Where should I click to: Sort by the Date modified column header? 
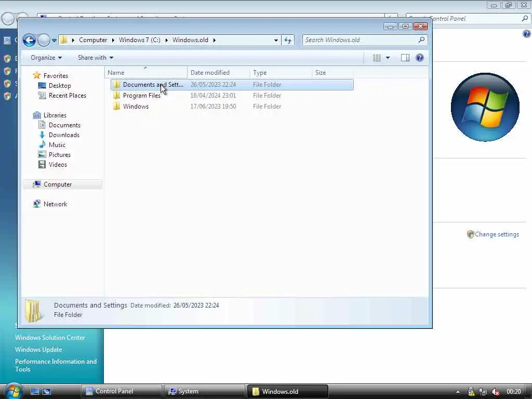click(219, 72)
